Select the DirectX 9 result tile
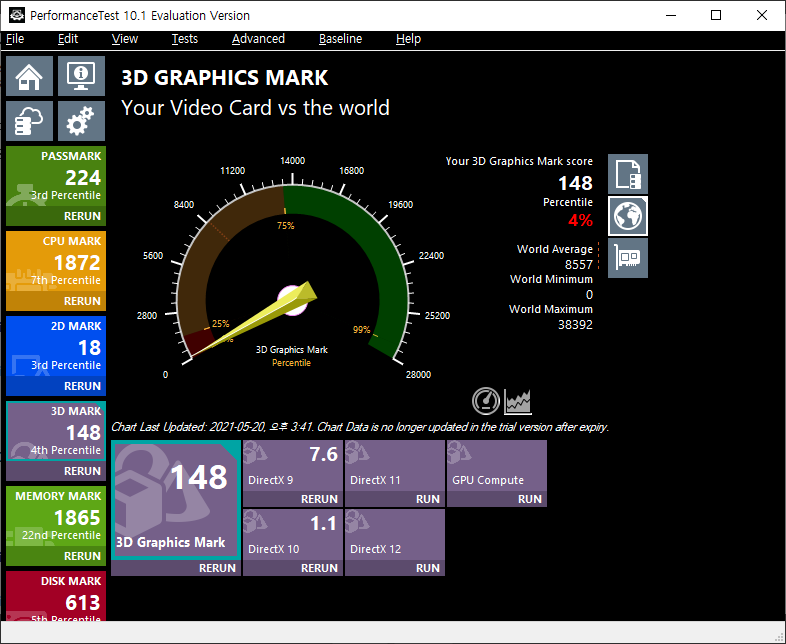 [x=293, y=466]
